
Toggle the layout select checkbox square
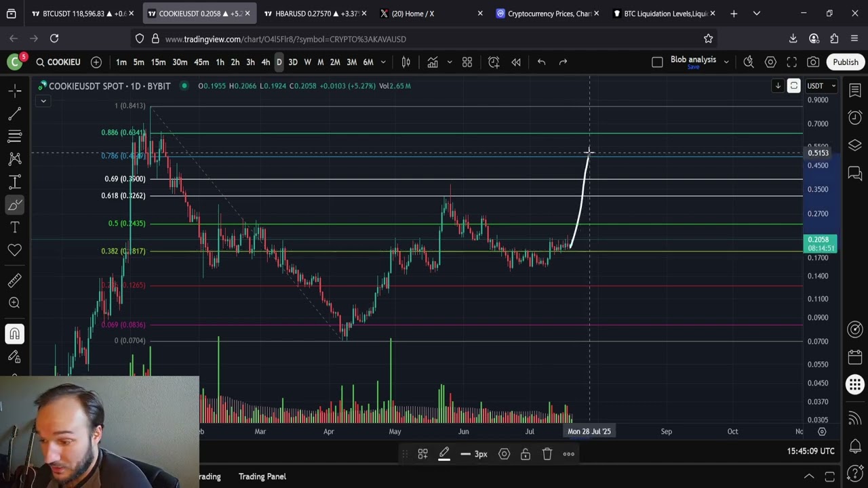657,62
